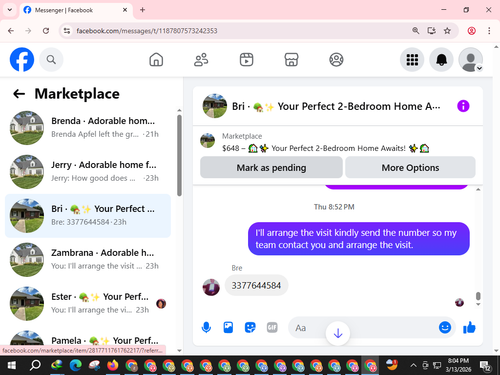Go back with the browser back arrow
500x375 pixels.
pyautogui.click(x=11, y=31)
